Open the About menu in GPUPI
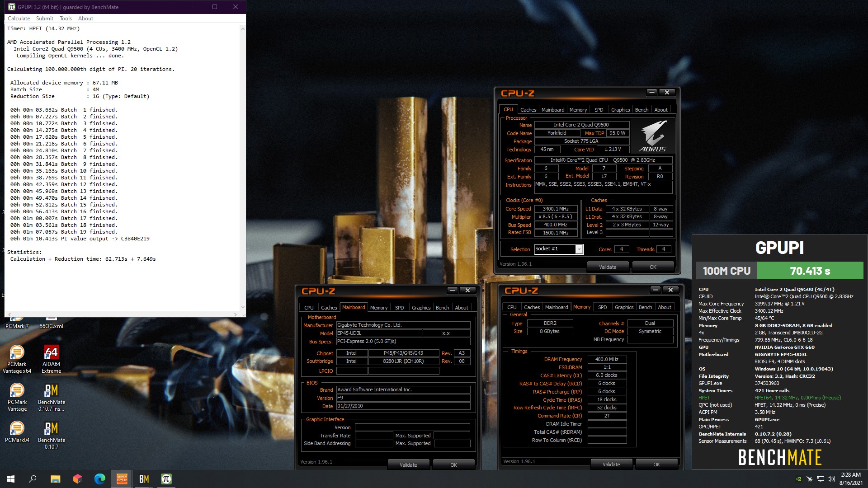Screen dimensions: 868x488 [85, 19]
